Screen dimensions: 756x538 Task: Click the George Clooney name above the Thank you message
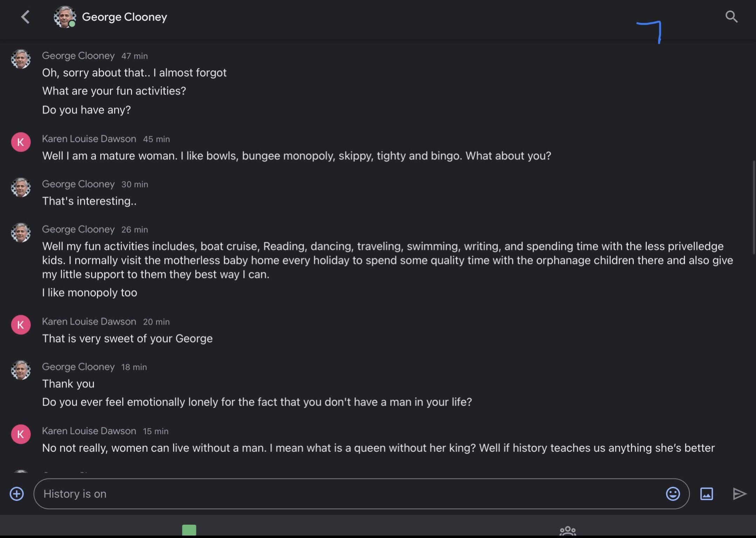point(78,367)
